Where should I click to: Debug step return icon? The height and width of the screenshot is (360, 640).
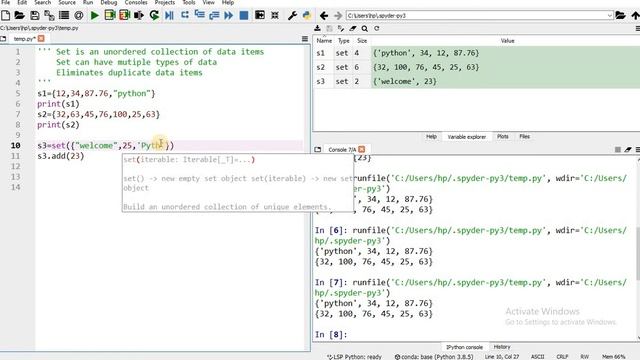click(214, 16)
